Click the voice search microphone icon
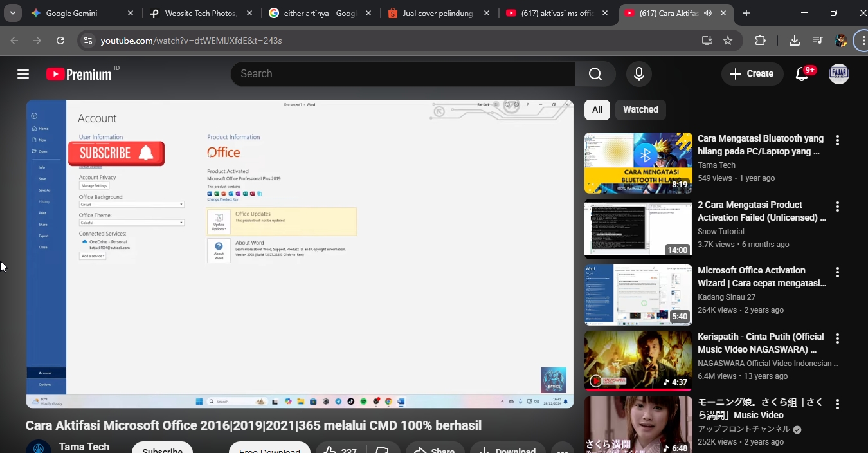The height and width of the screenshot is (453, 868). (638, 73)
